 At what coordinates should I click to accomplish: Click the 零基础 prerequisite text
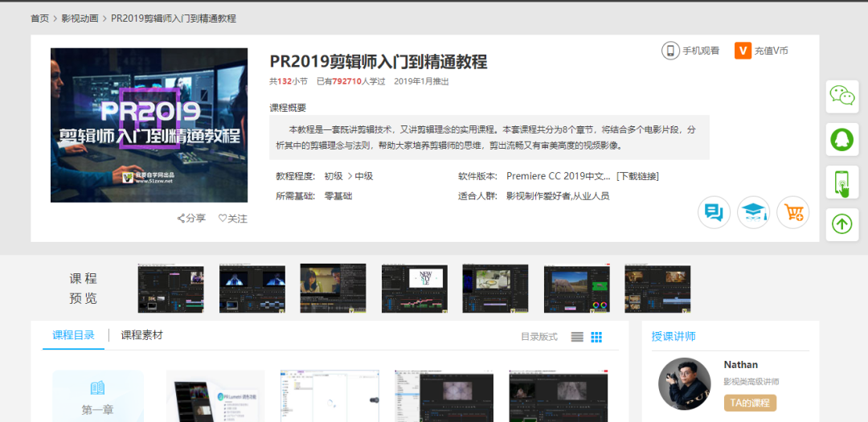point(338,196)
